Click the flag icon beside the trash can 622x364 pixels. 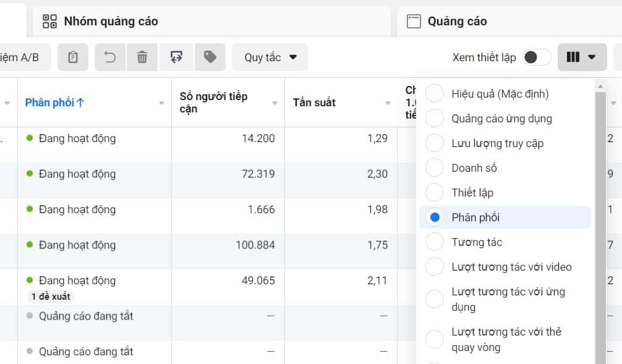[x=177, y=57]
